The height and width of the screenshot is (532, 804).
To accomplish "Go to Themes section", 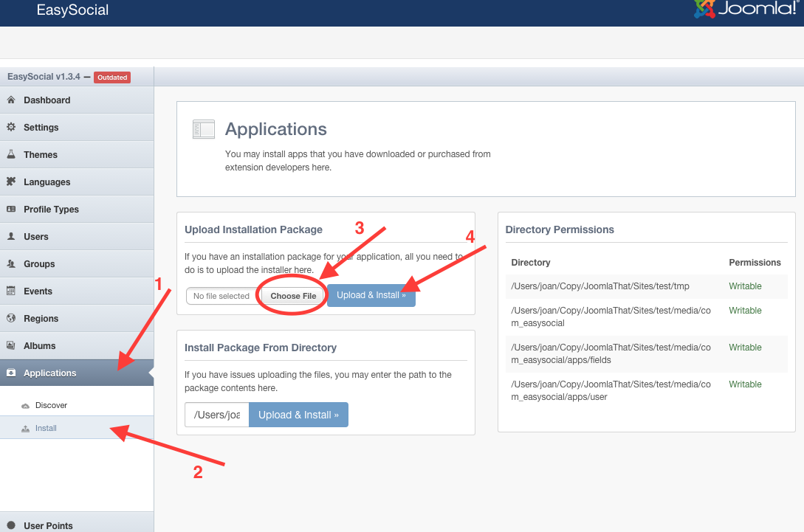I will [77, 154].
